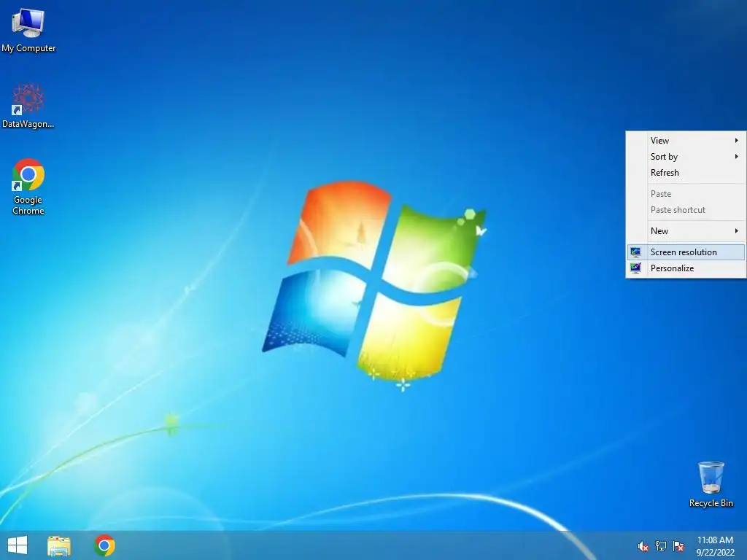Click the New submenu arrow
Viewport: 747px width, 560px height.
coord(737,231)
